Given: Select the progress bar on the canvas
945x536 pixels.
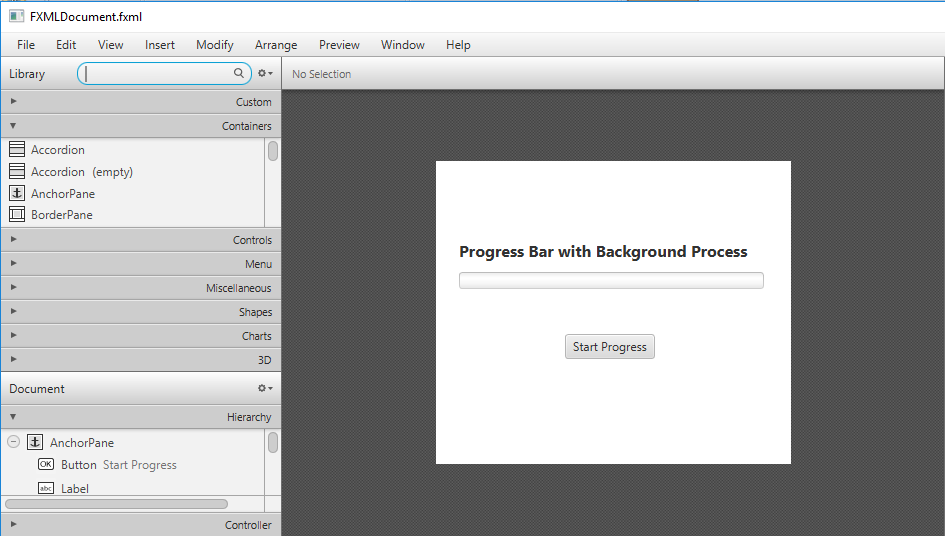Looking at the screenshot, I should pyautogui.click(x=611, y=280).
